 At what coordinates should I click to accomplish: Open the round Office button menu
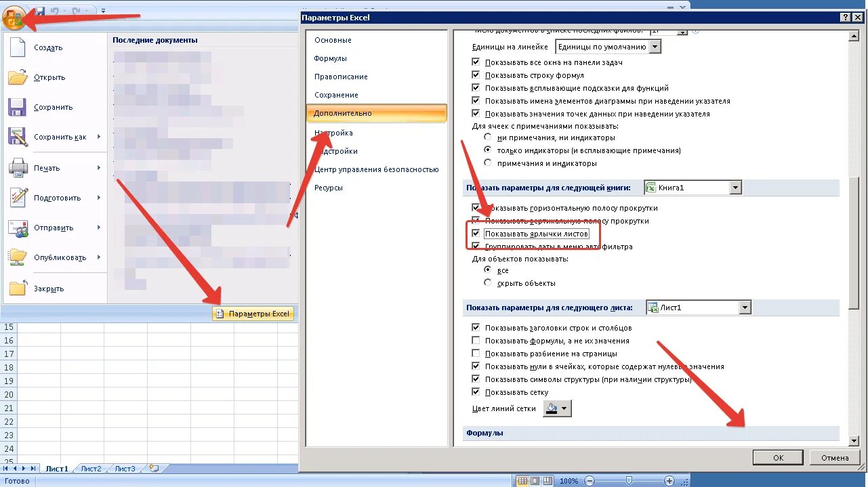tap(14, 16)
